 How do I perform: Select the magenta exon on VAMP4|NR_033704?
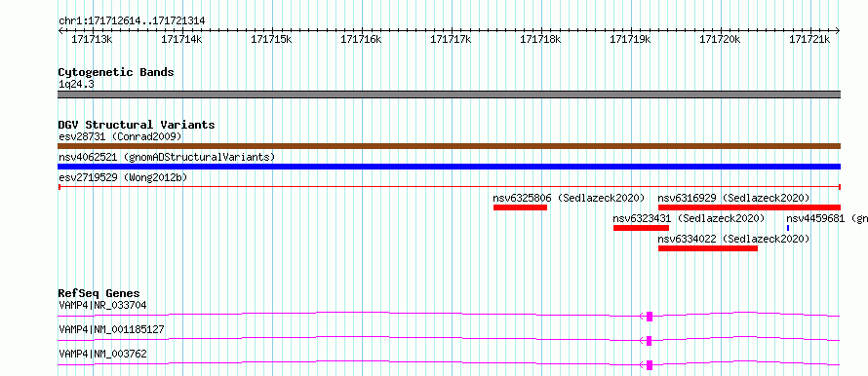tap(650, 317)
